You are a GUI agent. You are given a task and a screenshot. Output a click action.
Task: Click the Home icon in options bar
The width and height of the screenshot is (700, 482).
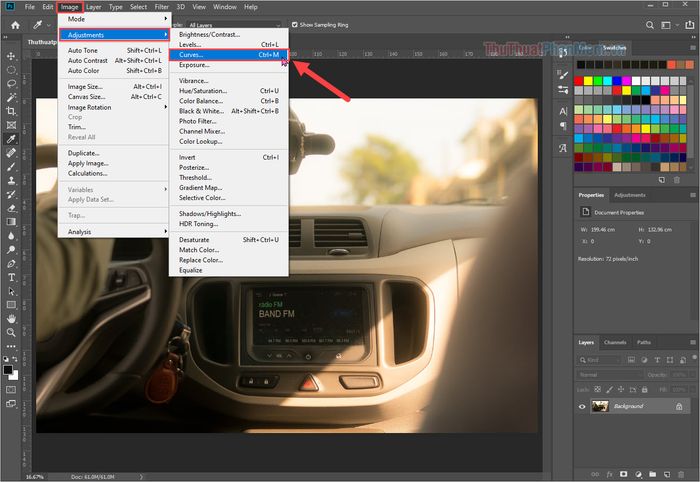point(15,25)
